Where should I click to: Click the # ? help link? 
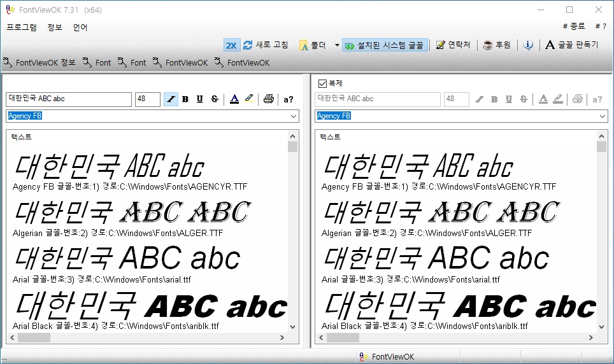coord(601,26)
